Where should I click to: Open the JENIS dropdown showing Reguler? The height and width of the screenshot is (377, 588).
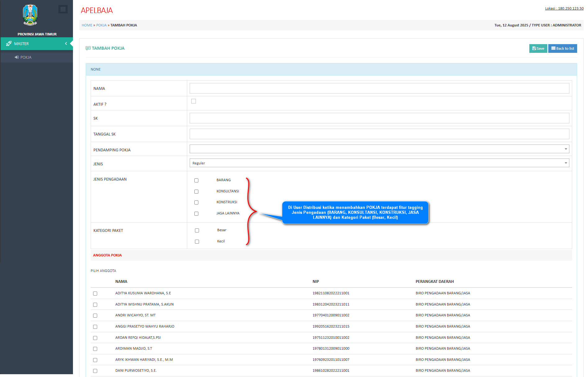[x=379, y=163]
